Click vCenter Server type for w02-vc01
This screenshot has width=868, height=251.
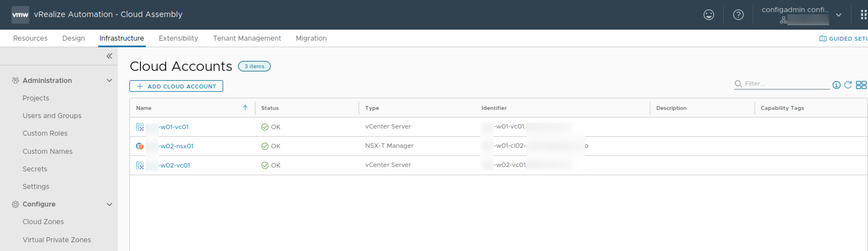(x=388, y=165)
